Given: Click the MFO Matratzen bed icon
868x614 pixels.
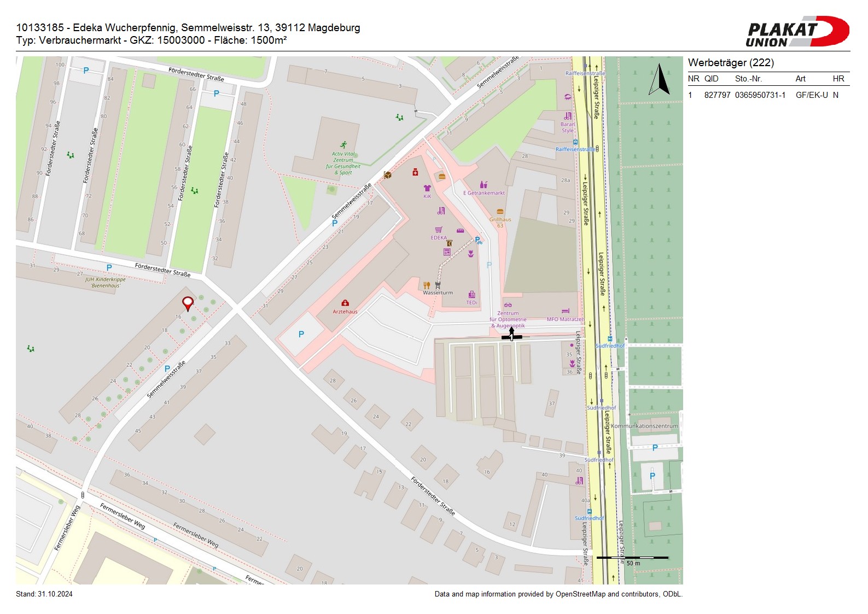Looking at the screenshot, I should 566,311.
